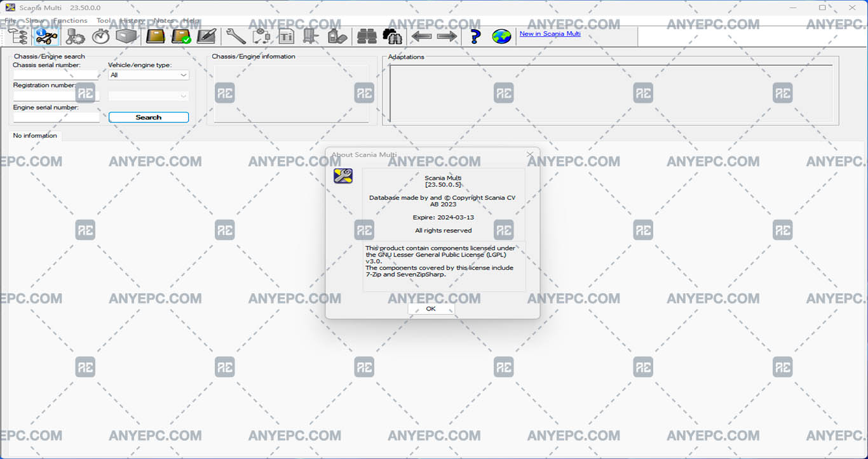
Task: Close the About Scania Multi dialog
Action: pos(530,154)
